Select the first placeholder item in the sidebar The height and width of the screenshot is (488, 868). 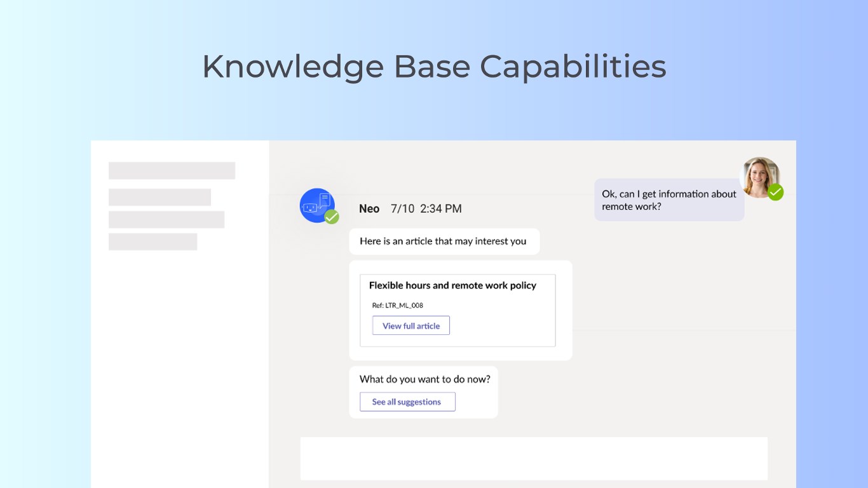point(172,170)
